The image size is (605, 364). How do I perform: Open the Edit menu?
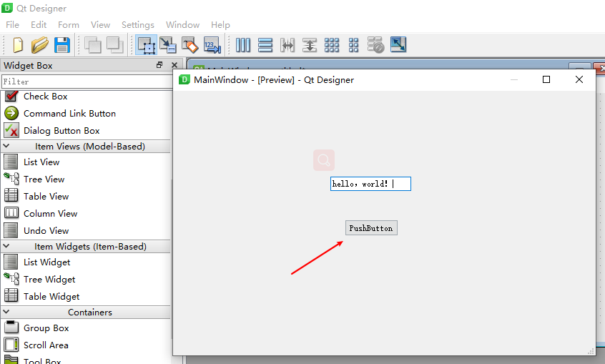(x=39, y=25)
